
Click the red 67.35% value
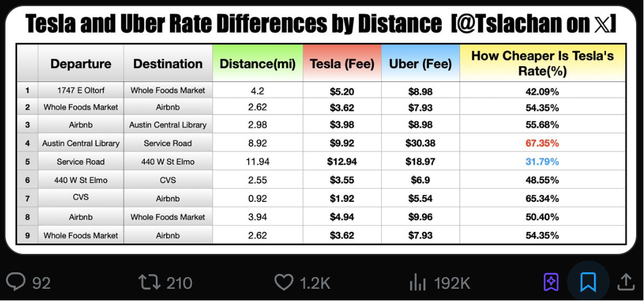coord(542,143)
